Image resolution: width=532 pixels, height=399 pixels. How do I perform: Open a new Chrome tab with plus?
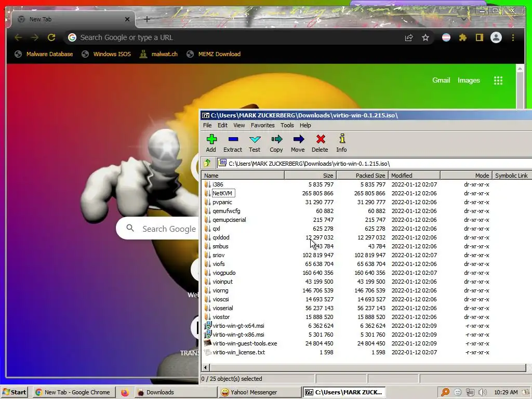(147, 19)
